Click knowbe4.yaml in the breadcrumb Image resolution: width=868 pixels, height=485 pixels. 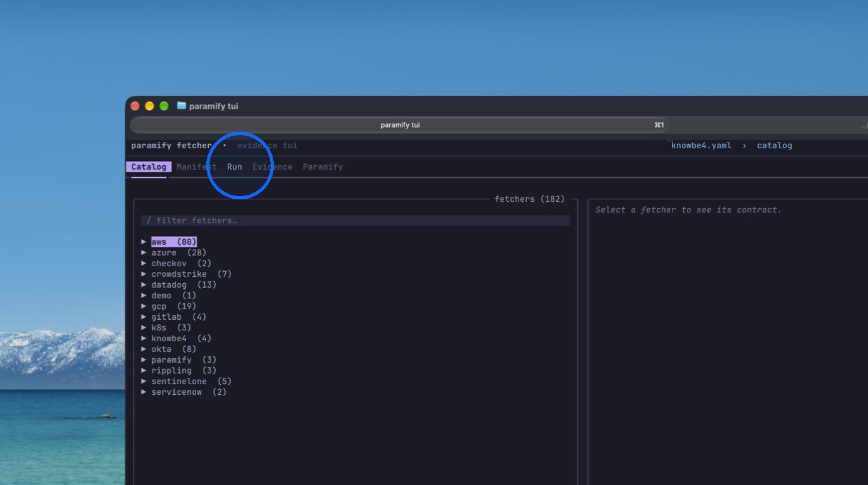point(701,146)
